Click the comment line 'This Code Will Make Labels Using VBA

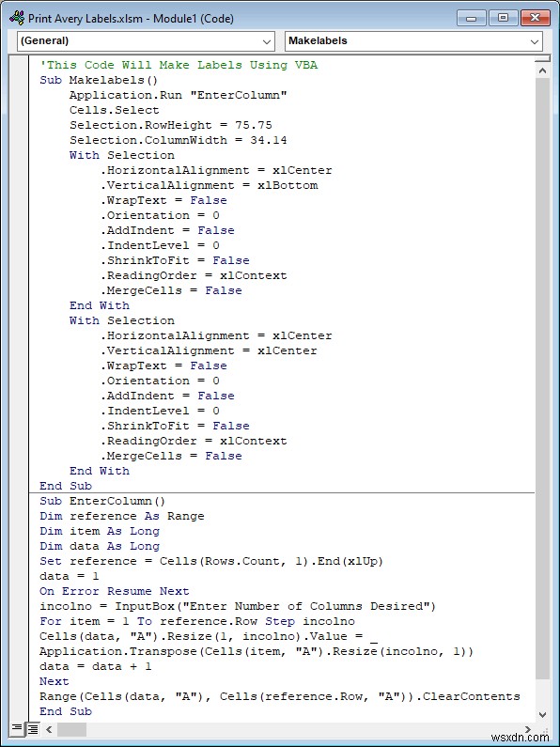point(179,65)
